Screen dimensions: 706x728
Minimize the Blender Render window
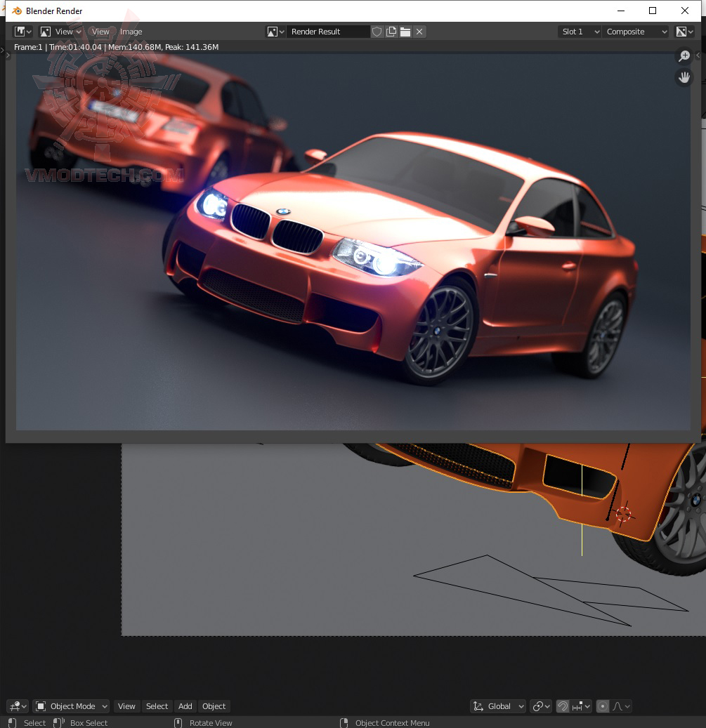coord(620,11)
